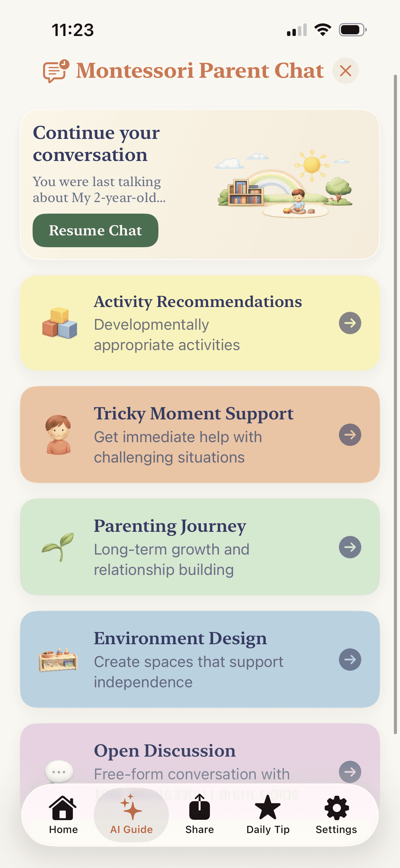Tap the arrow to open Activity Recommendations
400x868 pixels.
[x=349, y=324]
